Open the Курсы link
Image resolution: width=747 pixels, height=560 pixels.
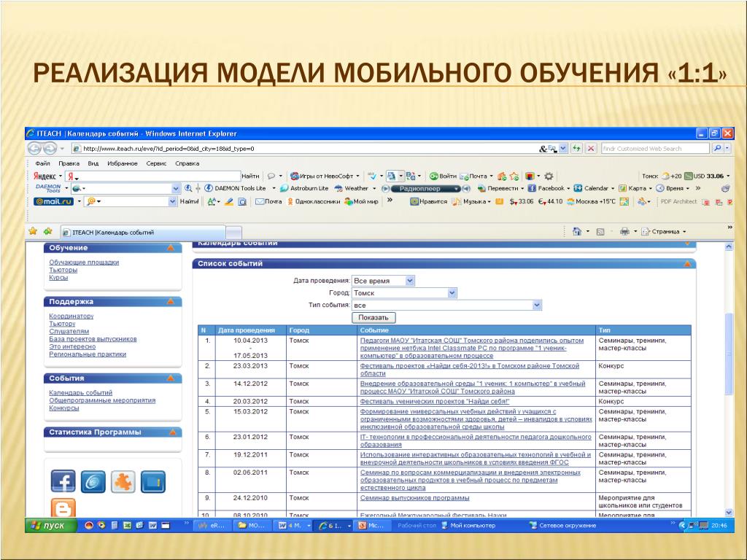coord(58,278)
